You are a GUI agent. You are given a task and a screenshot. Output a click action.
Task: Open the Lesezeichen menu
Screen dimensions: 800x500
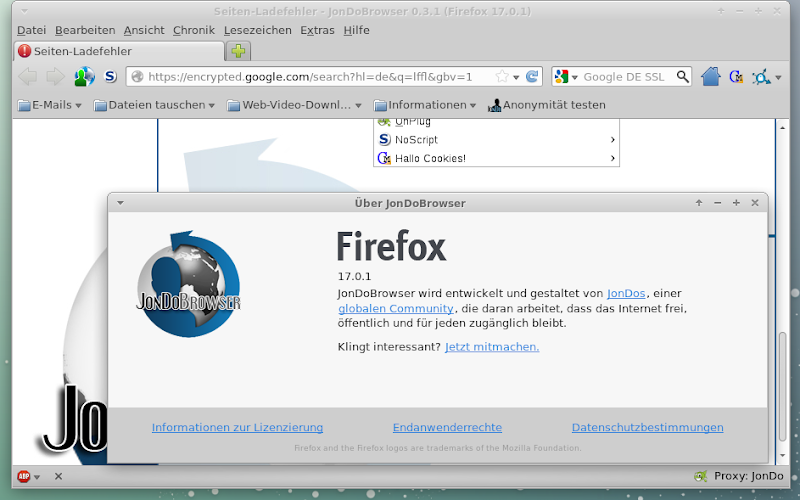coord(258,30)
